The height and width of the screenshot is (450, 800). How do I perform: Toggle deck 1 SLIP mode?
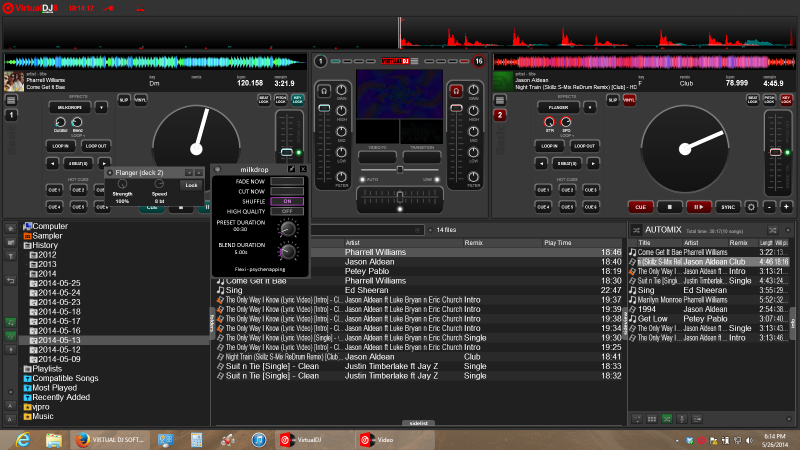(x=124, y=100)
